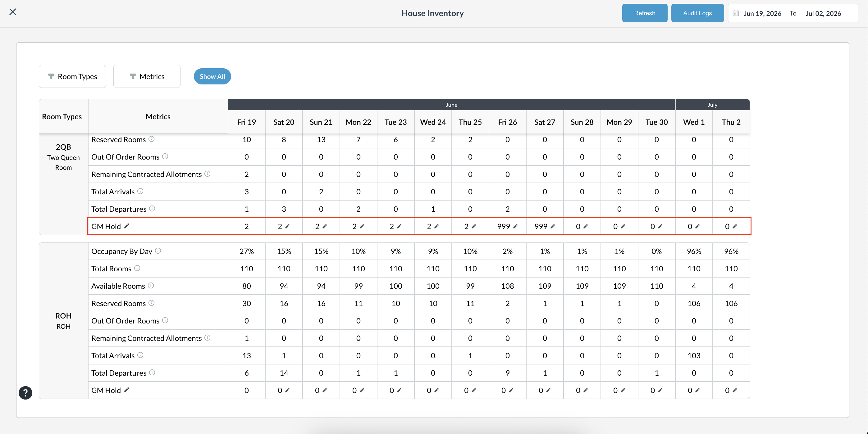Edit 2QB GM Hold 999 for Sat 27
Image resolution: width=868 pixels, height=434 pixels.
coord(553,226)
